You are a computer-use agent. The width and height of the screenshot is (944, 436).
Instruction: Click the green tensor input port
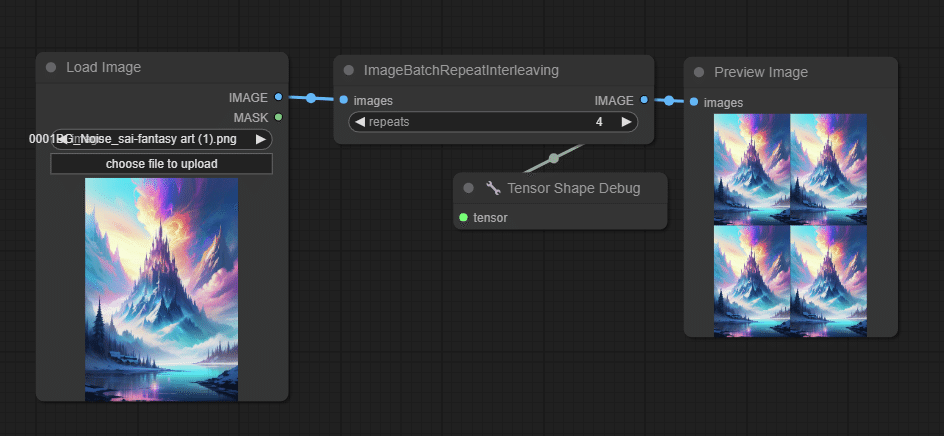click(x=463, y=217)
